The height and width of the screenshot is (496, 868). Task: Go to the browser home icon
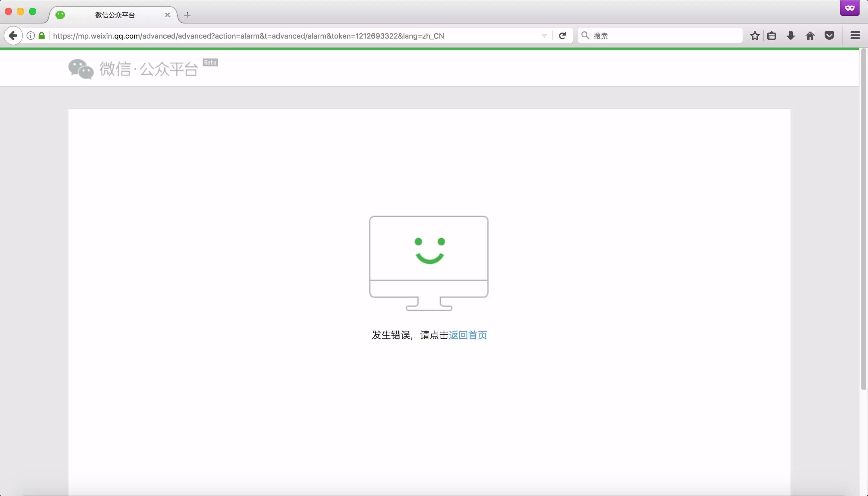[810, 36]
